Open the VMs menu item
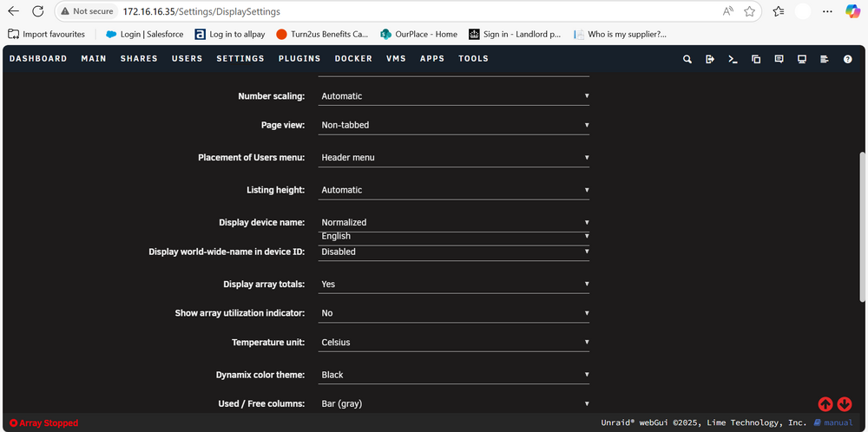The height and width of the screenshot is (432, 868). click(397, 59)
